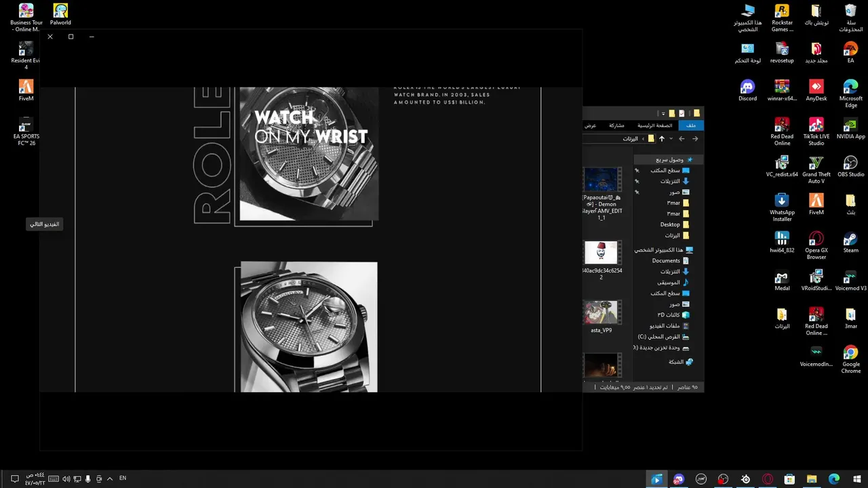The height and width of the screenshot is (488, 868).
Task: Open هذا الكمبيوتر الشخصي desktop icon
Action: click(x=747, y=17)
